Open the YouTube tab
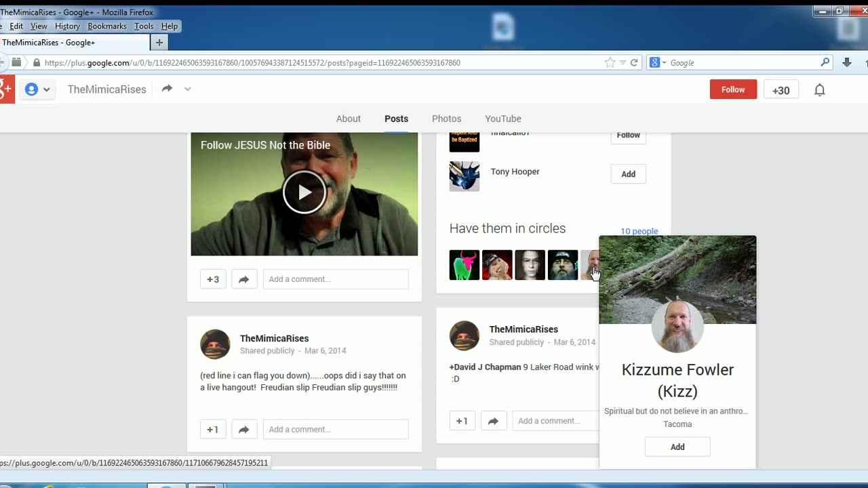 pos(503,119)
